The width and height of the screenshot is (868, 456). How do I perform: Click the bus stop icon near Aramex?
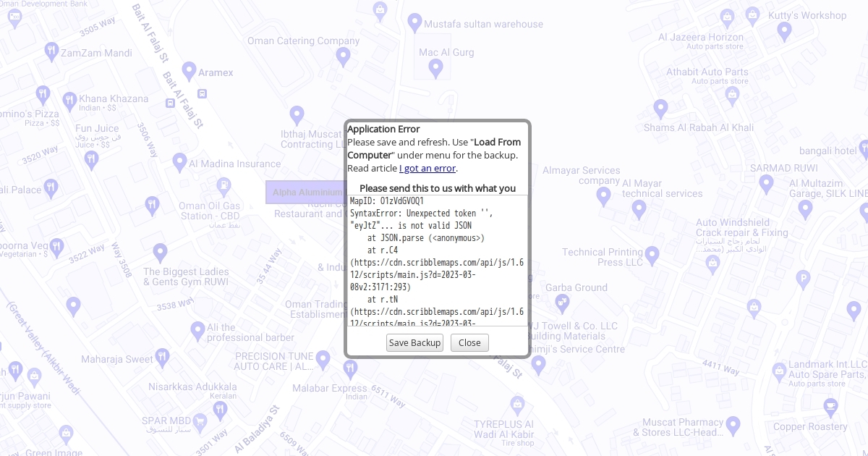tap(202, 93)
